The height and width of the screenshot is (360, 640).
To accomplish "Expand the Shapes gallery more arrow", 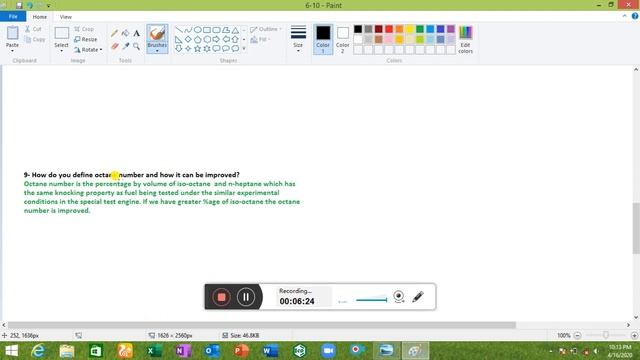I will [x=244, y=49].
